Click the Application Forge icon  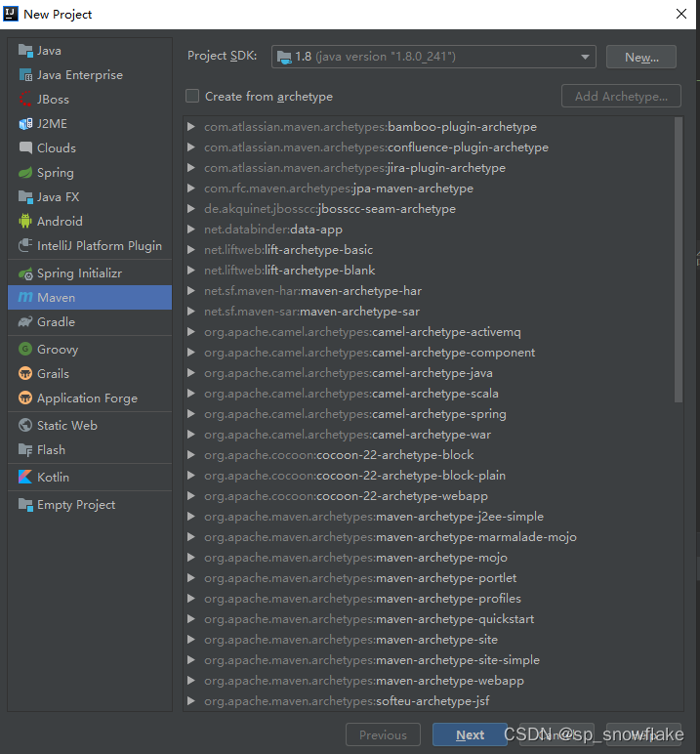(x=25, y=398)
